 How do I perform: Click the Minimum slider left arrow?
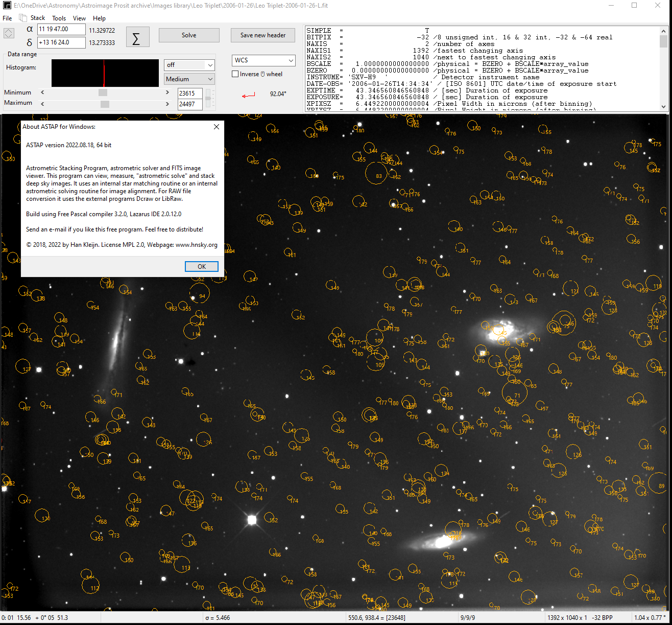pyautogui.click(x=42, y=92)
